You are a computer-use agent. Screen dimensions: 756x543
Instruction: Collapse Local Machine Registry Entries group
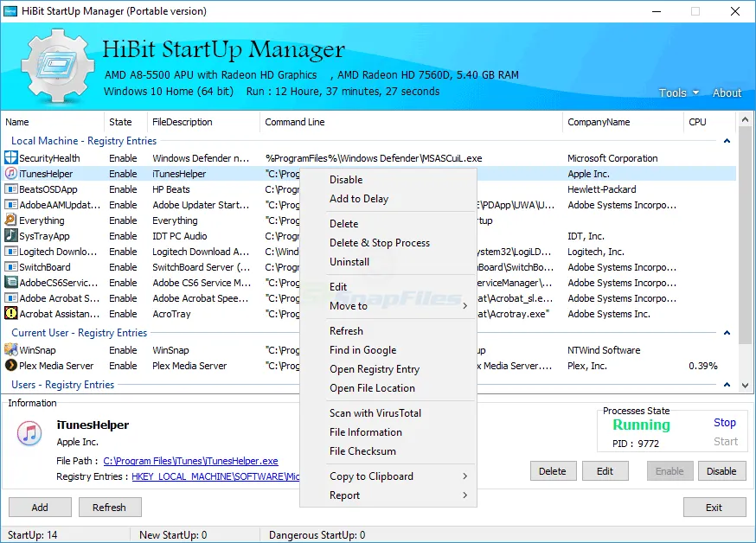(x=727, y=141)
